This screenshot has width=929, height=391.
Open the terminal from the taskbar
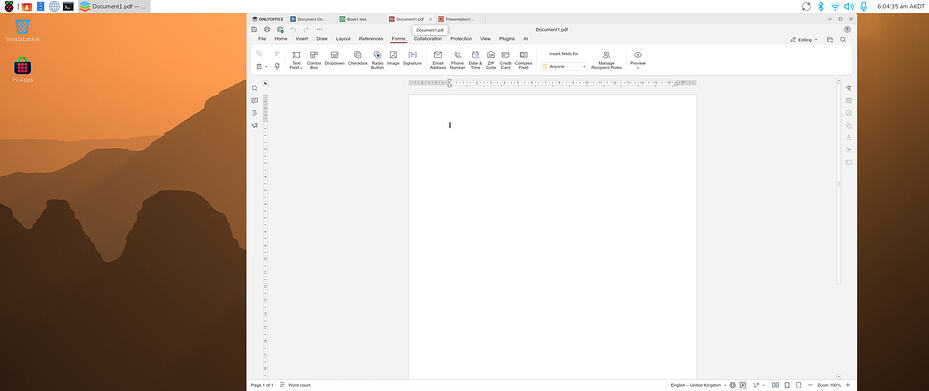(69, 7)
